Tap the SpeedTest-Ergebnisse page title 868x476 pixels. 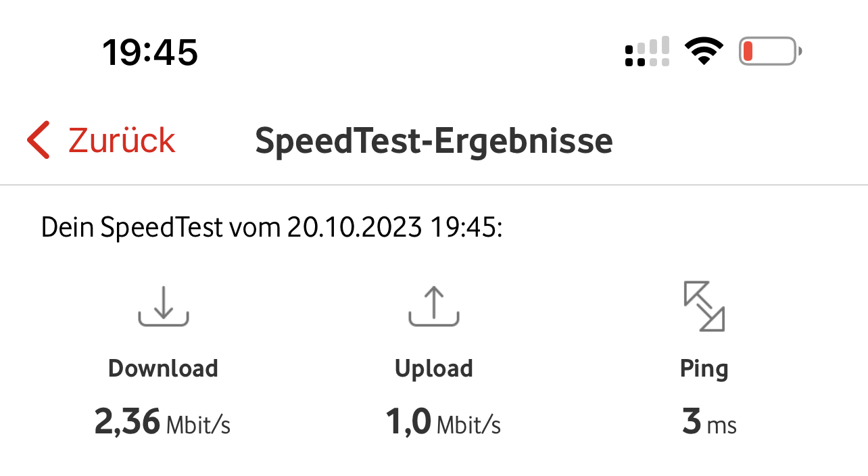click(433, 141)
